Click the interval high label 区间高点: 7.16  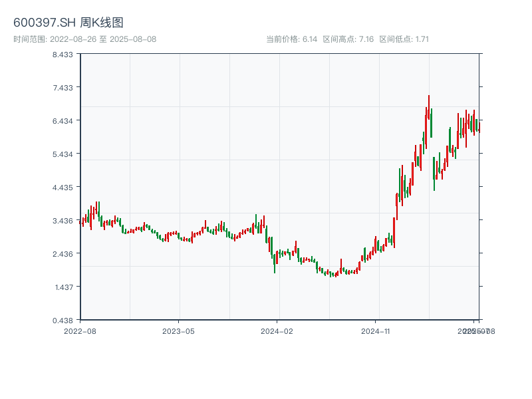[348, 39]
